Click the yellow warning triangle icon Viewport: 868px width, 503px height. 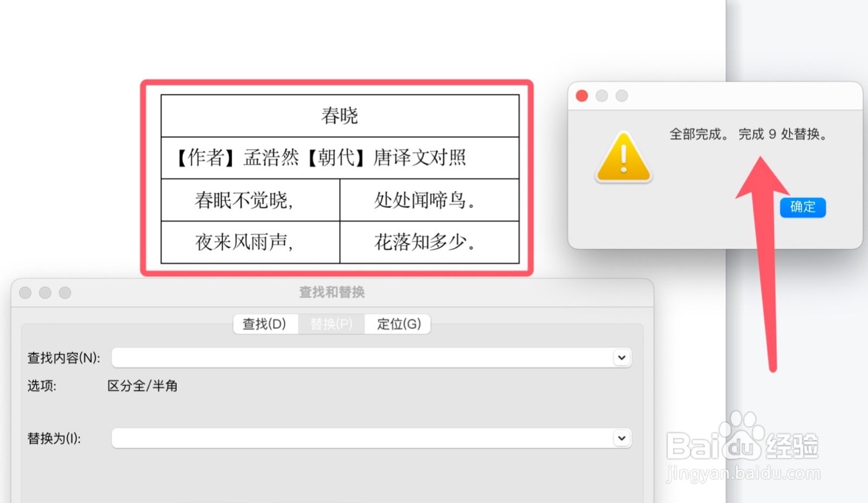(623, 157)
